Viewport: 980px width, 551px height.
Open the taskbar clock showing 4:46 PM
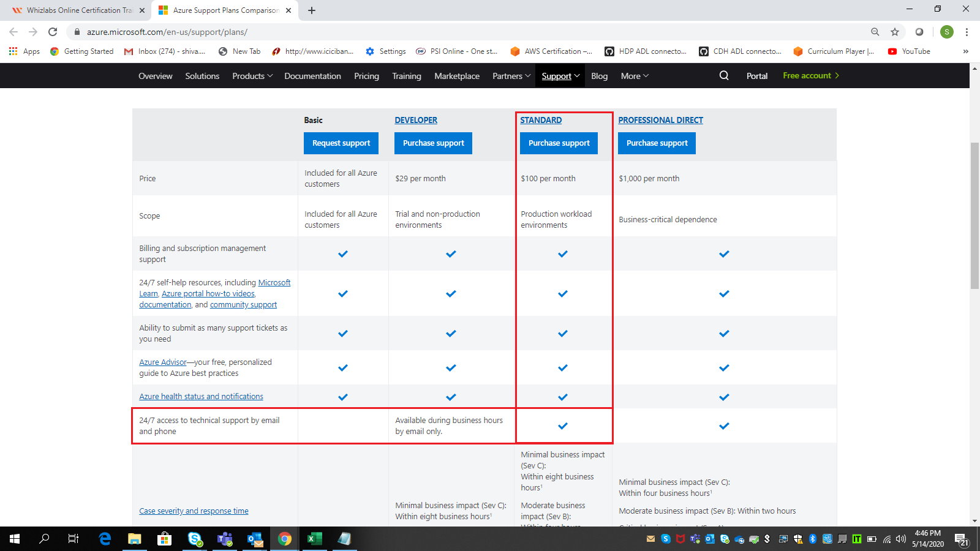point(927,539)
